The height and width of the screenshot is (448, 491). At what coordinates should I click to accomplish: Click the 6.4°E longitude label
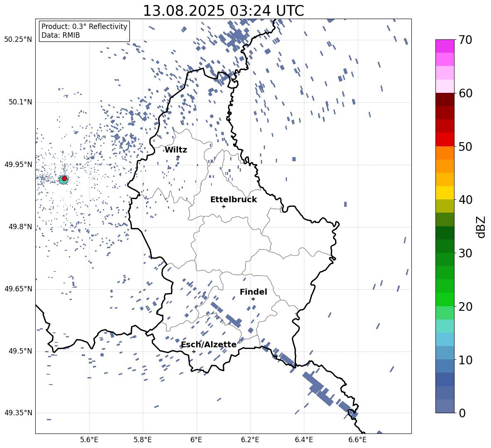coord(304,440)
